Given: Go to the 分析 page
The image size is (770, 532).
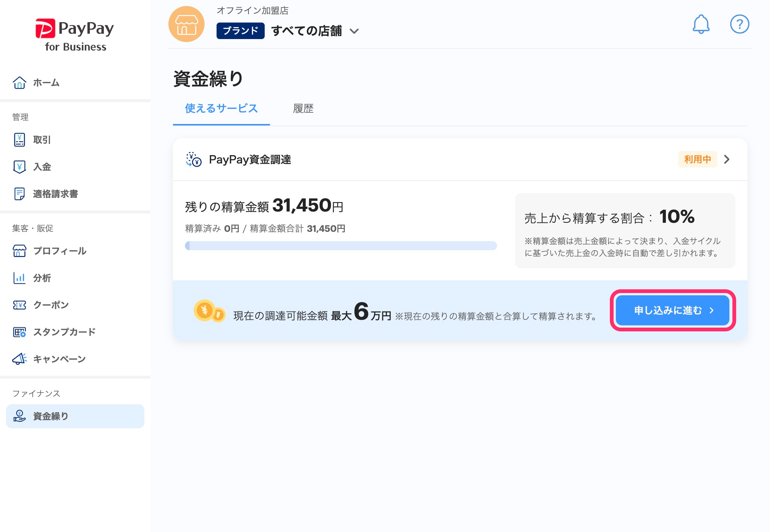Looking at the screenshot, I should pyautogui.click(x=75, y=278).
